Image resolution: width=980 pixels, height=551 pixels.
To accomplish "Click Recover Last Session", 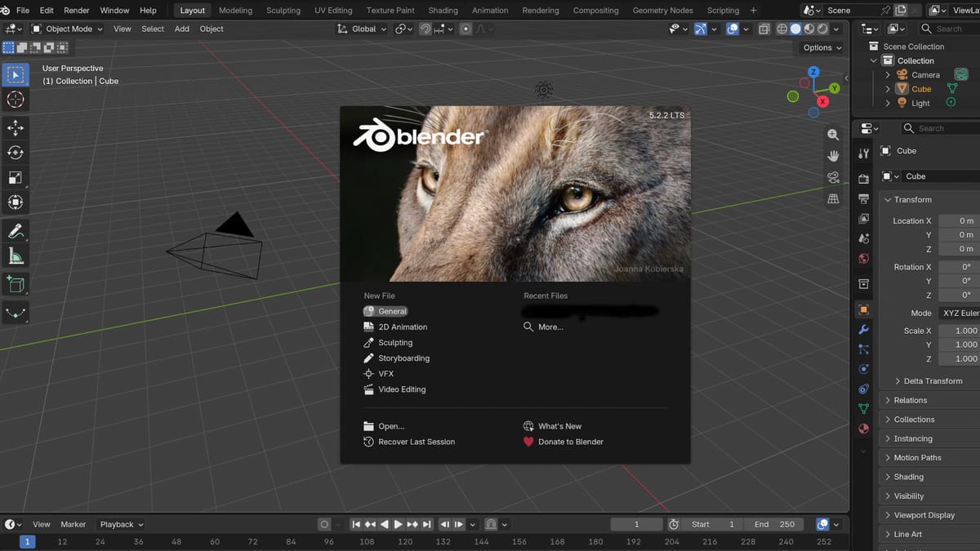I will [409, 442].
